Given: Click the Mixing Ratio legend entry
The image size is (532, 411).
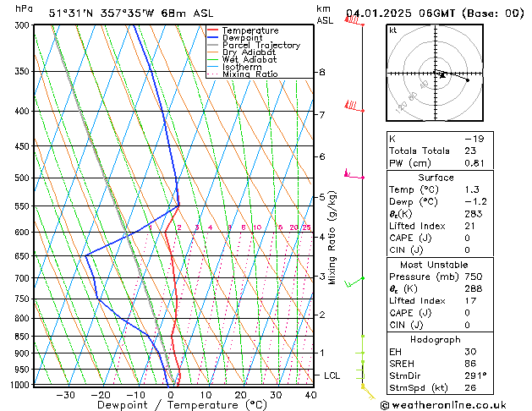Looking at the screenshot, I should (250, 74).
